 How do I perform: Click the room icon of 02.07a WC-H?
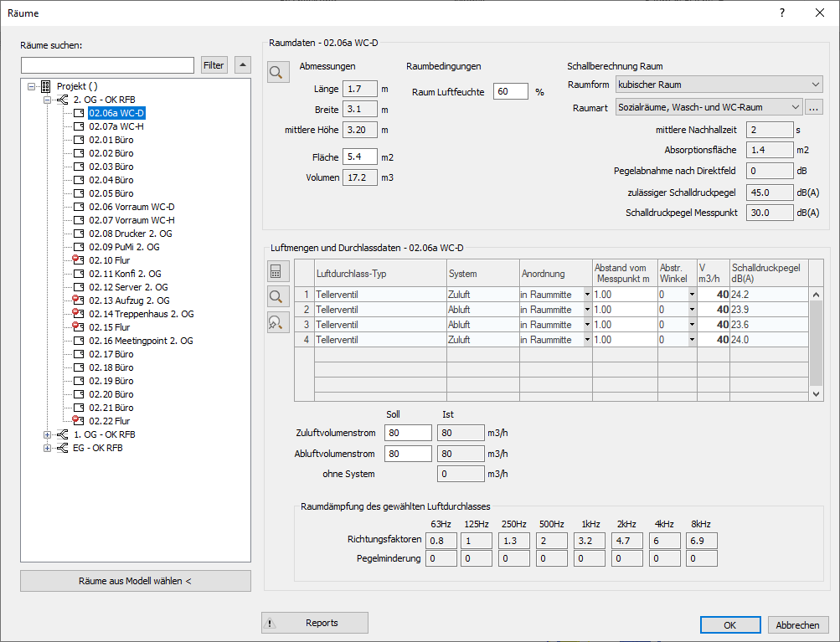[79, 126]
